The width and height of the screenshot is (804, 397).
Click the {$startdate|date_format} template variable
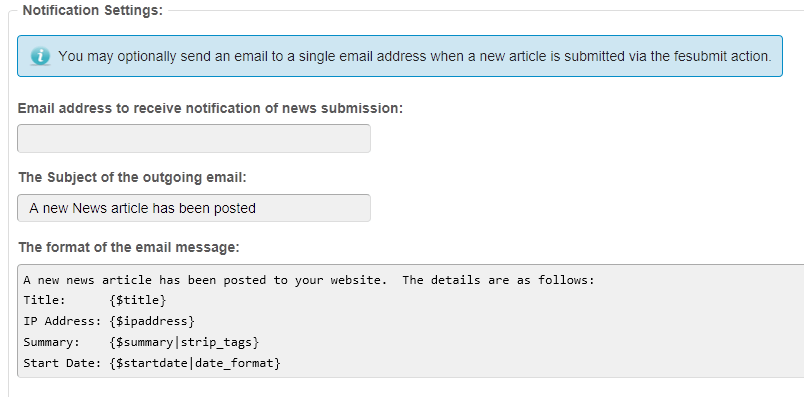point(195,363)
